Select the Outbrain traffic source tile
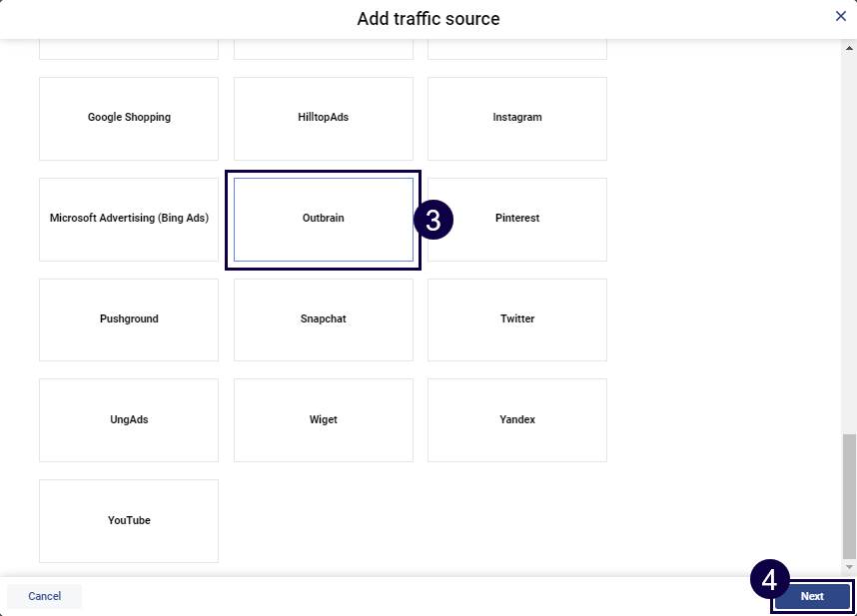Image resolution: width=857 pixels, height=616 pixels. pos(323,219)
